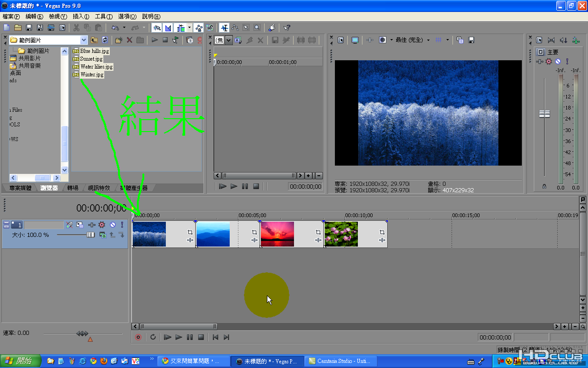Click the Save project icon in main toolbar
Screen dimensions: 588x368
coord(29,28)
